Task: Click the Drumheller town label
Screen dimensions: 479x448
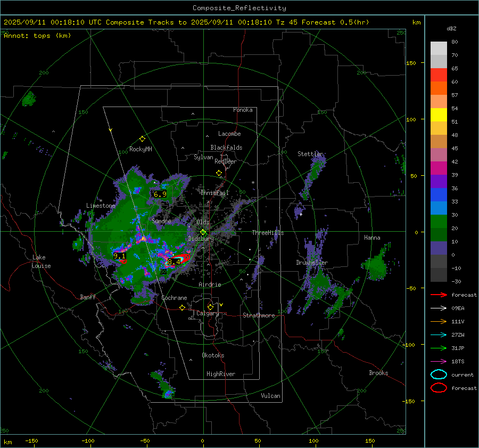Action: [x=312, y=263]
